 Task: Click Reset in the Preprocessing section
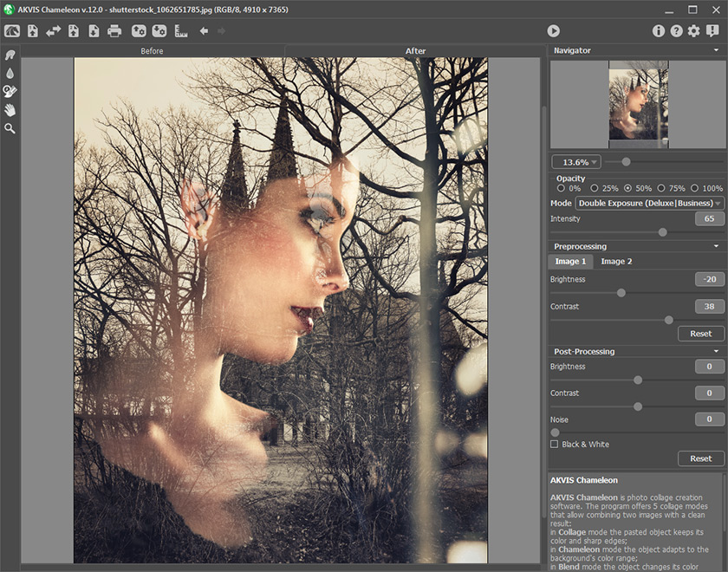(x=700, y=334)
